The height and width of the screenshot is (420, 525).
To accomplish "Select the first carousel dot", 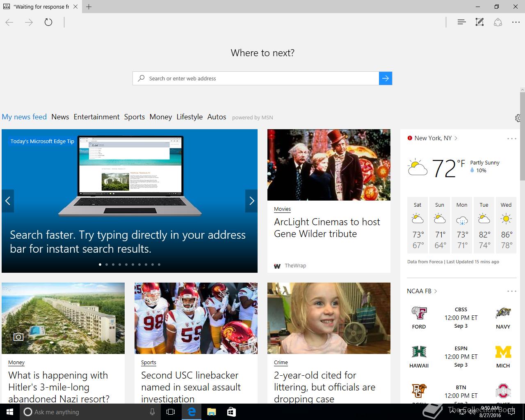I will [100, 265].
